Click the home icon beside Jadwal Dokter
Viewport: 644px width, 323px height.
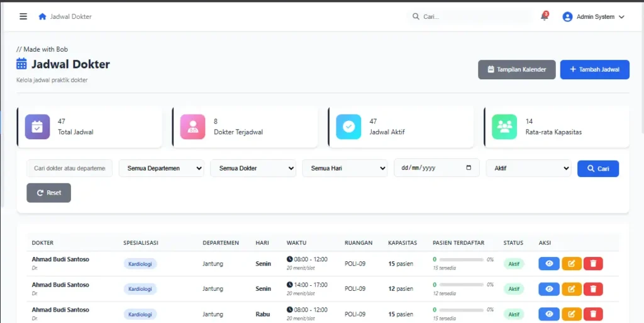(x=42, y=16)
